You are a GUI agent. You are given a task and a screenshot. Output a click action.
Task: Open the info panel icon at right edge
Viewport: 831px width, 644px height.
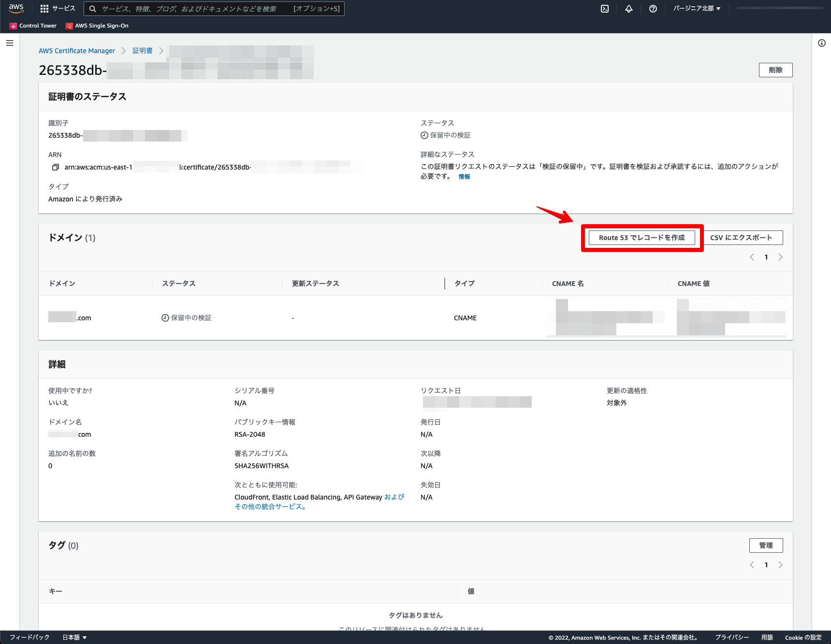(821, 43)
